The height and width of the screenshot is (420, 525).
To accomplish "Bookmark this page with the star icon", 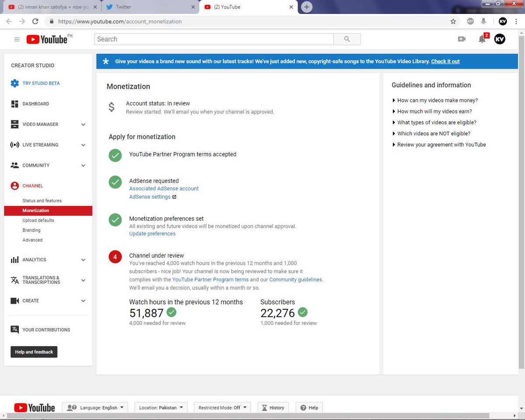I will click(x=453, y=21).
